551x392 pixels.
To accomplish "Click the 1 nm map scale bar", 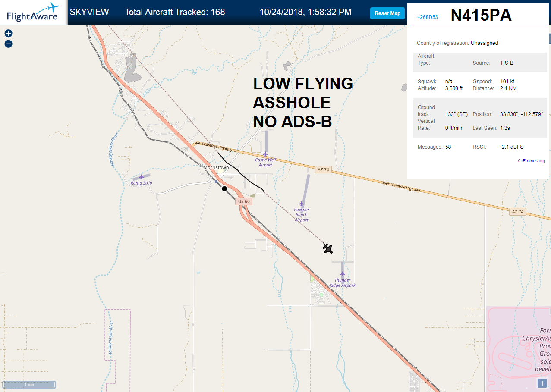I will pos(29,384).
